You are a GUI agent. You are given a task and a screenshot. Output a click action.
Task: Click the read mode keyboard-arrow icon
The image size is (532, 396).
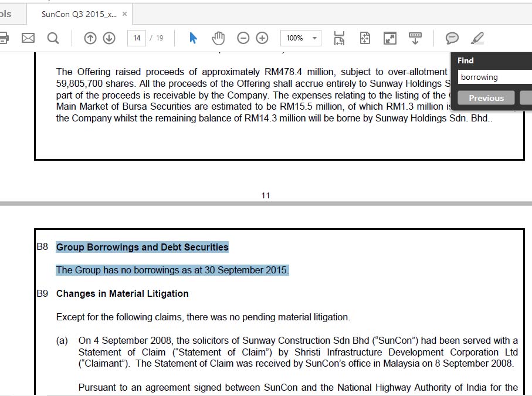coord(415,38)
